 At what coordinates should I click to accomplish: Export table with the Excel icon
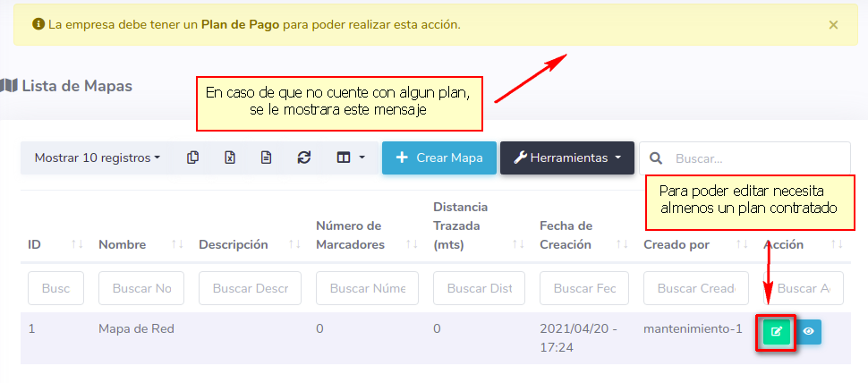point(230,157)
